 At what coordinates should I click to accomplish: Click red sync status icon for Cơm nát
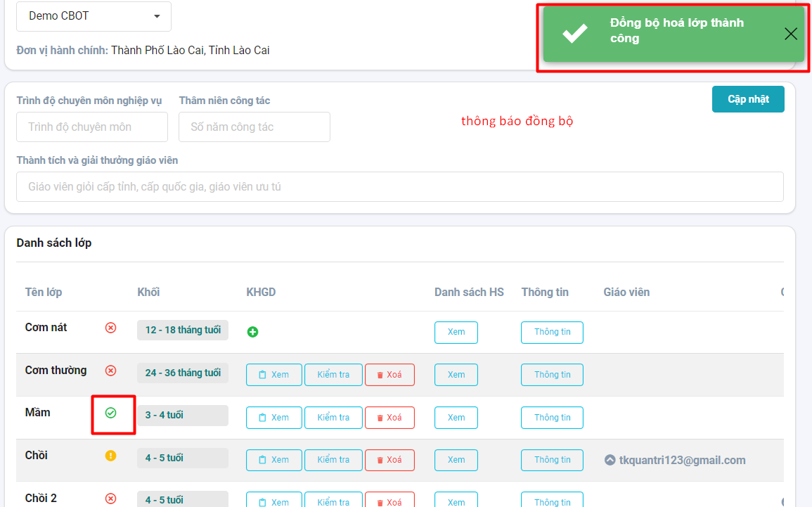[x=110, y=328]
